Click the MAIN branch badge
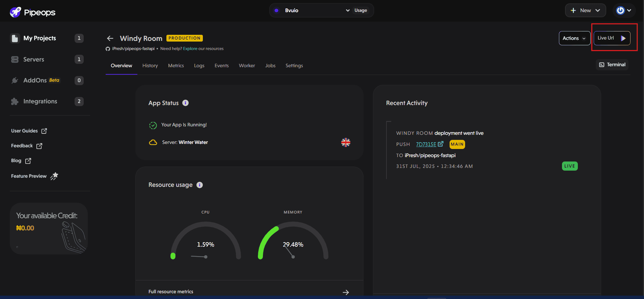644x299 pixels. (x=457, y=144)
